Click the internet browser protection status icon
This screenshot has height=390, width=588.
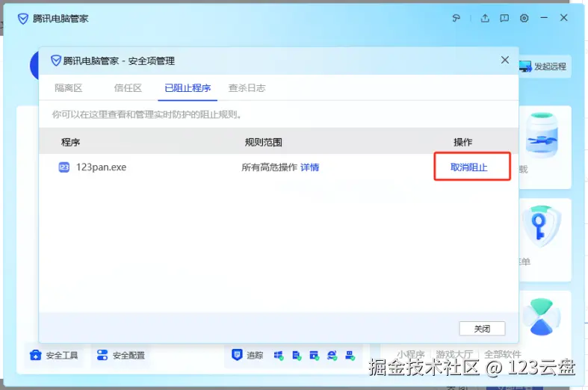tap(332, 356)
